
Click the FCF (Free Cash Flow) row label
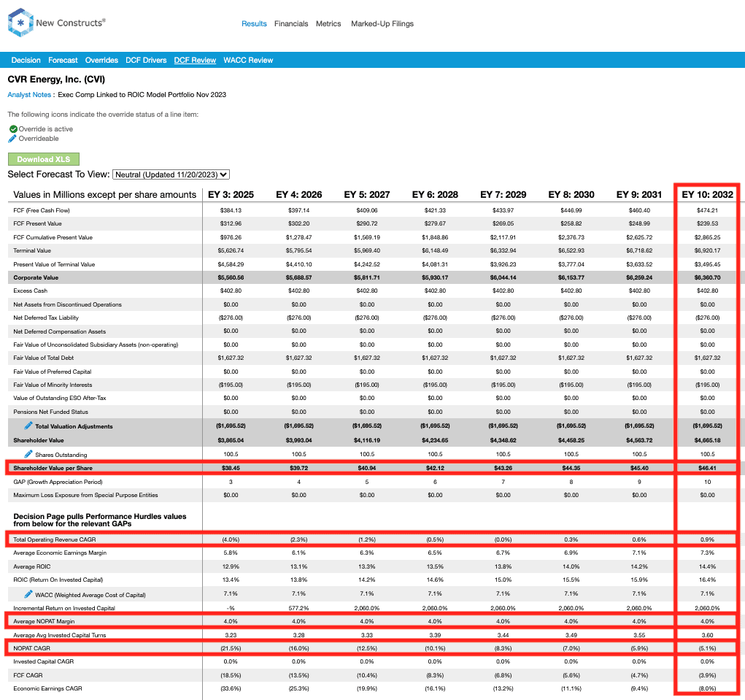[x=42, y=210]
